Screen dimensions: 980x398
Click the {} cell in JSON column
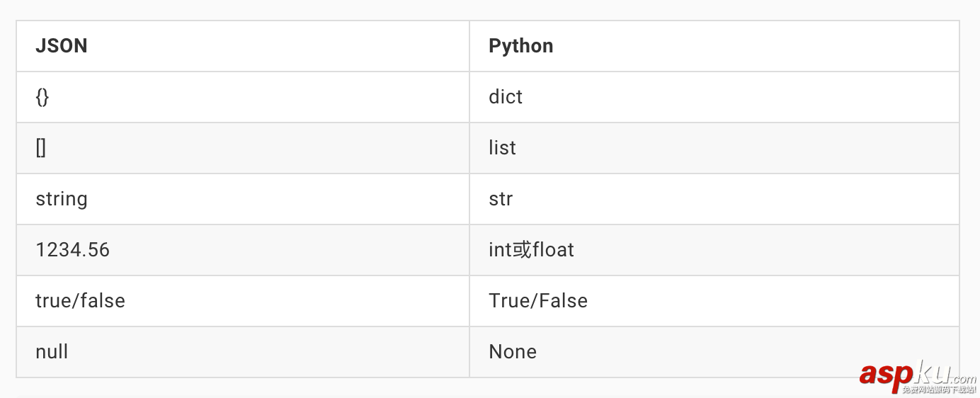click(x=42, y=97)
